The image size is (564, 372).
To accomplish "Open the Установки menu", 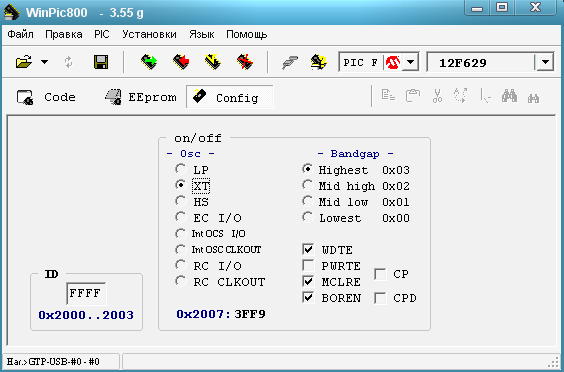I will tap(149, 34).
